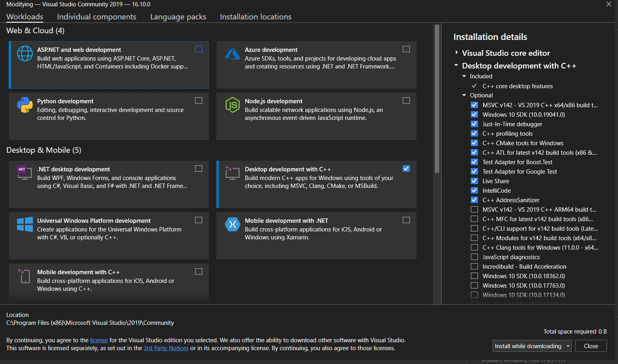Screen dimensions: 618x364
Task: Check Mobile development with C++ workload
Action: coord(199,271)
